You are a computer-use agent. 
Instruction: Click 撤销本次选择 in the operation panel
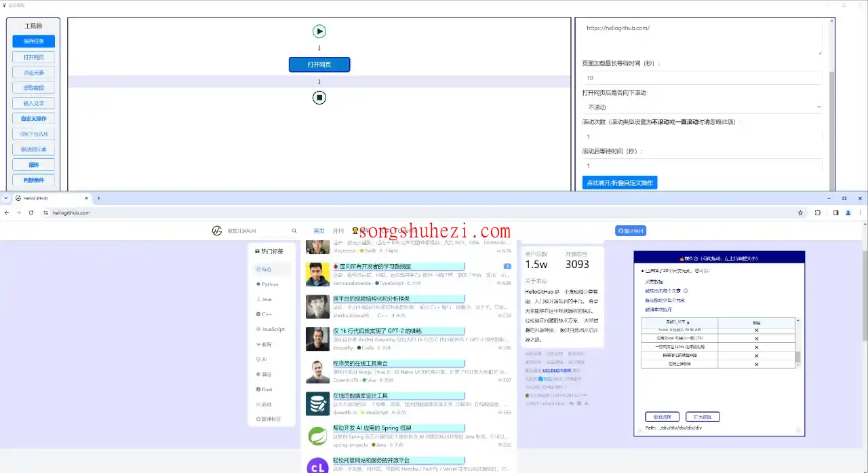coord(658,309)
